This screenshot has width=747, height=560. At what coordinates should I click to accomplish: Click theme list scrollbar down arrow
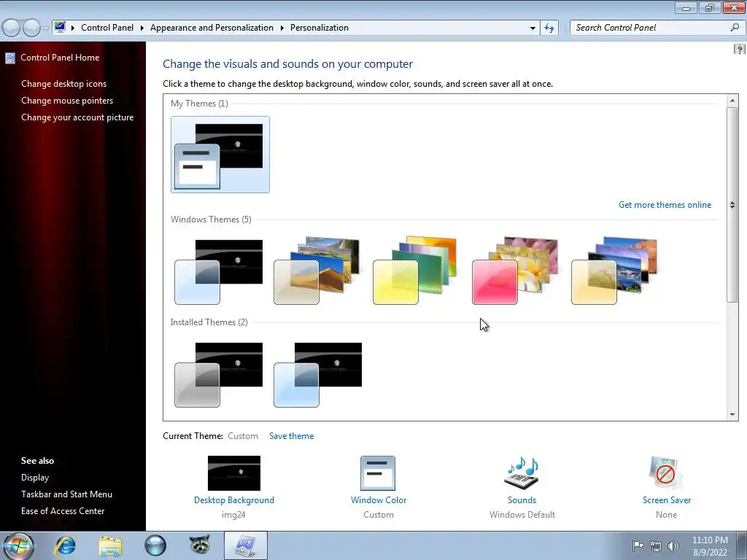click(732, 415)
